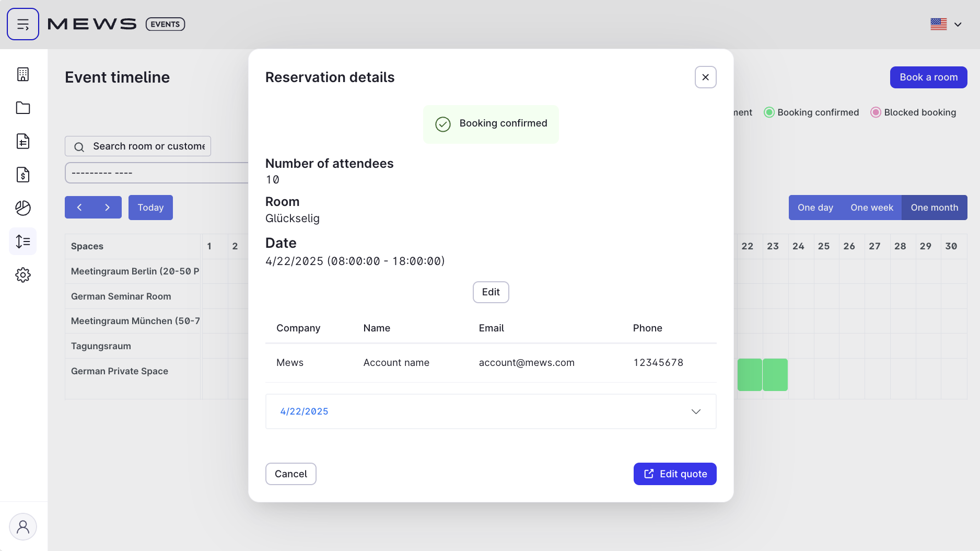This screenshot has width=980, height=551.
Task: Switch to One week view
Action: [x=872, y=208]
